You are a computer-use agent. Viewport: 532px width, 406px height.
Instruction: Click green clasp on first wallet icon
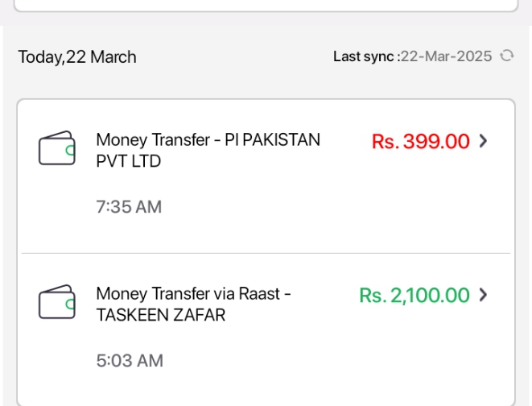point(70,150)
